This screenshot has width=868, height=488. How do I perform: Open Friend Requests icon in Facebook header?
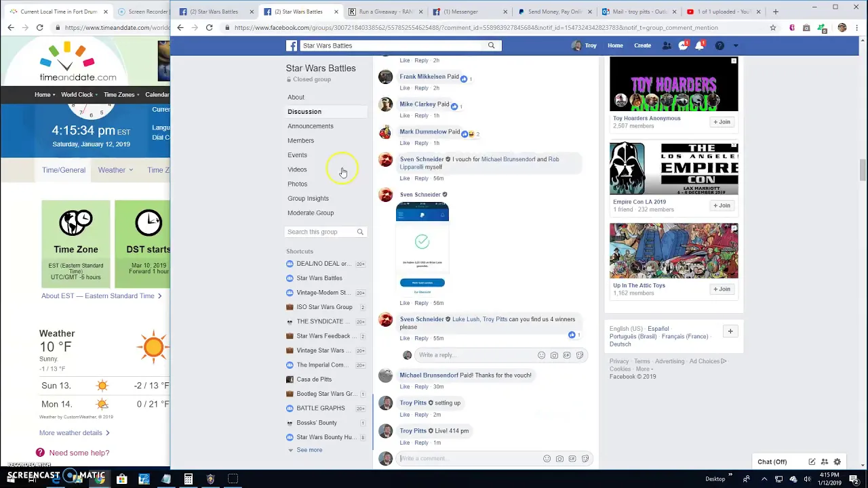coord(667,45)
